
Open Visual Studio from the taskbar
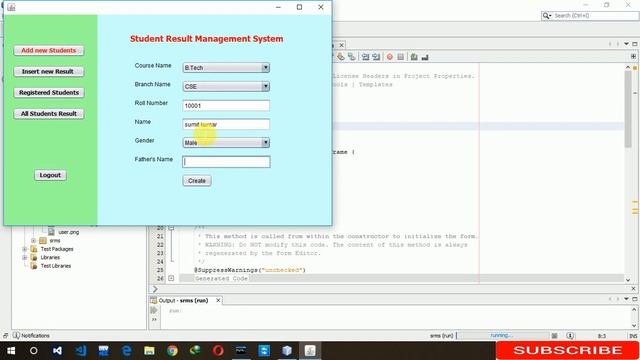(x=57, y=351)
